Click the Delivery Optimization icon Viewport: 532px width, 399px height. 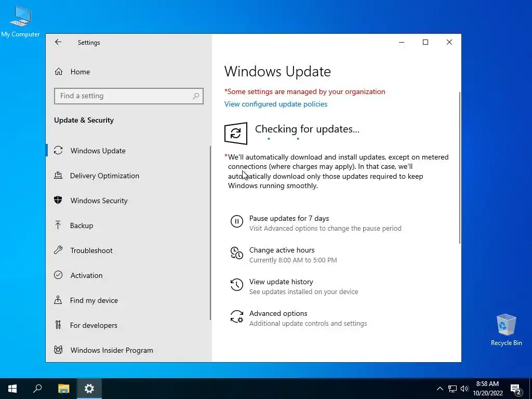pyautogui.click(x=58, y=176)
